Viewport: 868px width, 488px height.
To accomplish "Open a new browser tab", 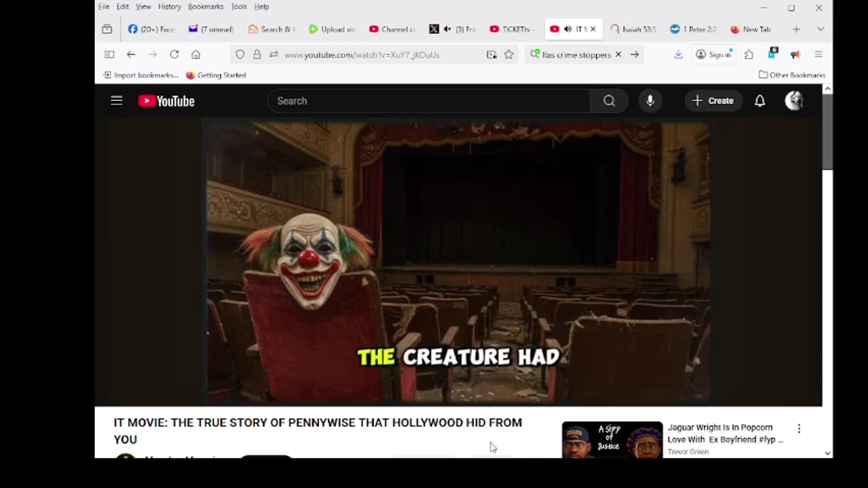I will point(796,29).
